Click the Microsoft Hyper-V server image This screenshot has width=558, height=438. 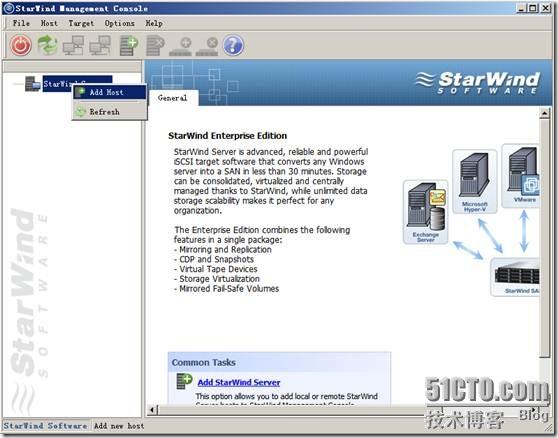tap(474, 182)
